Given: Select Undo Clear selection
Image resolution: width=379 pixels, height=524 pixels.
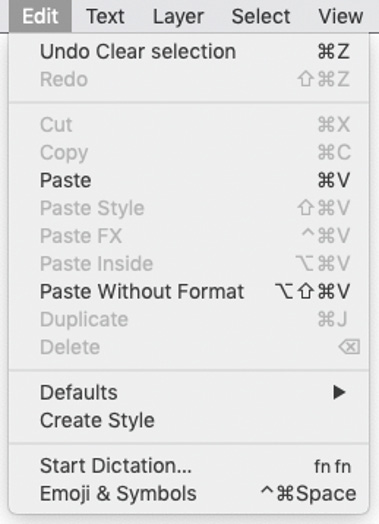Looking at the screenshot, I should tap(189, 52).
